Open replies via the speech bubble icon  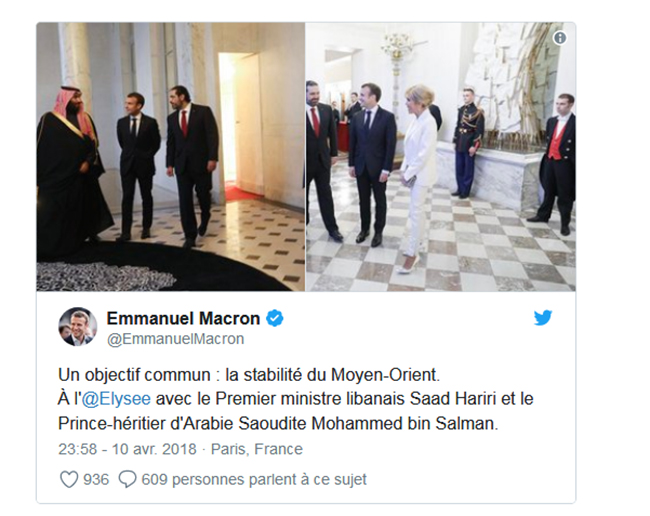point(127,480)
